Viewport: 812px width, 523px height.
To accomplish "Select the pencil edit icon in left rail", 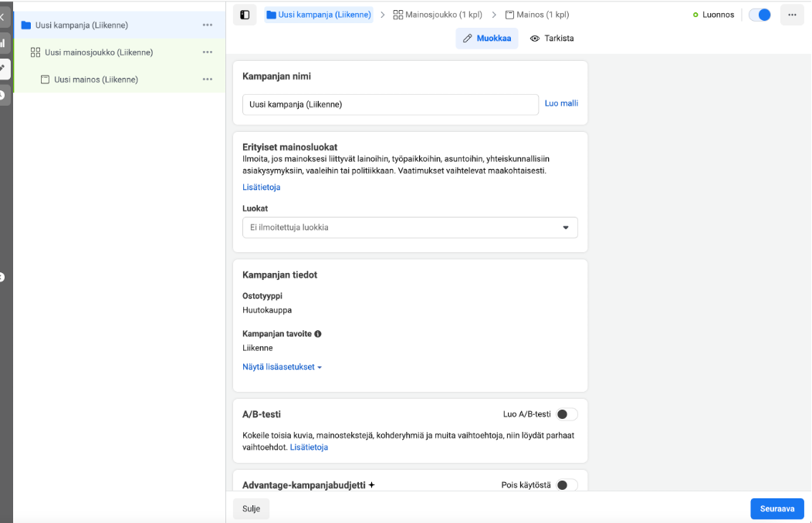I will (3, 69).
